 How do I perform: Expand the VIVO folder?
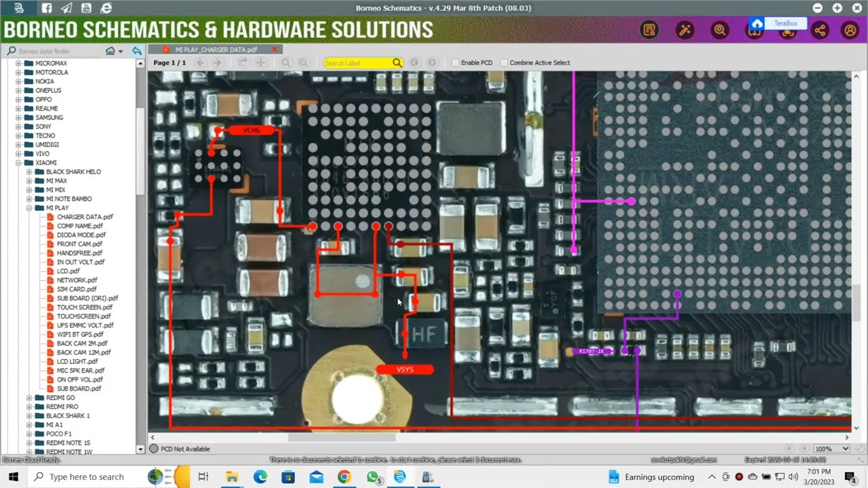[x=19, y=154]
